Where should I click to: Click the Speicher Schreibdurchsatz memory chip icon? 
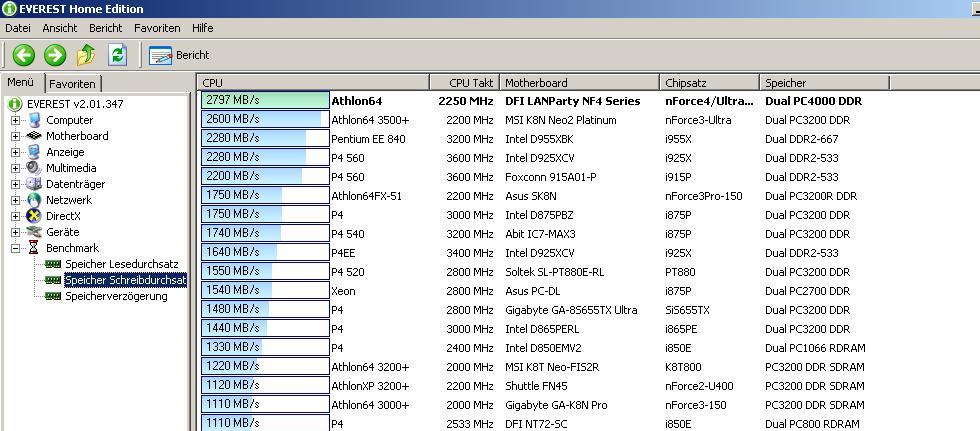click(x=54, y=280)
